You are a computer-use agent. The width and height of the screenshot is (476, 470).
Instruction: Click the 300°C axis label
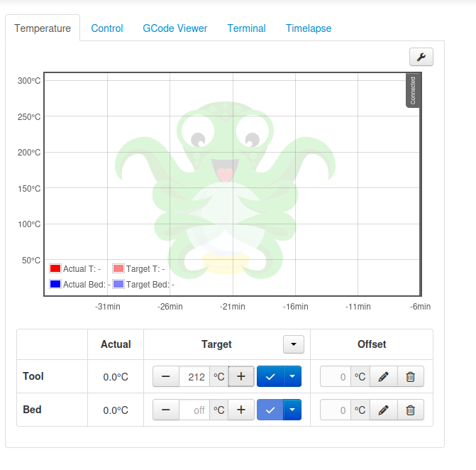[29, 80]
